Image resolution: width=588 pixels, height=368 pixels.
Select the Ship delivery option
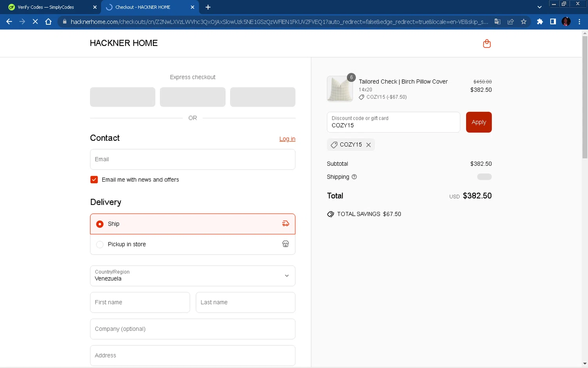[x=192, y=224]
